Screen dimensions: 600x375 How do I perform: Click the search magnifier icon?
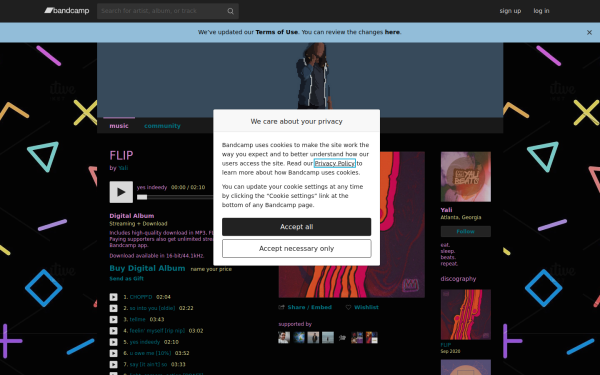[230, 11]
